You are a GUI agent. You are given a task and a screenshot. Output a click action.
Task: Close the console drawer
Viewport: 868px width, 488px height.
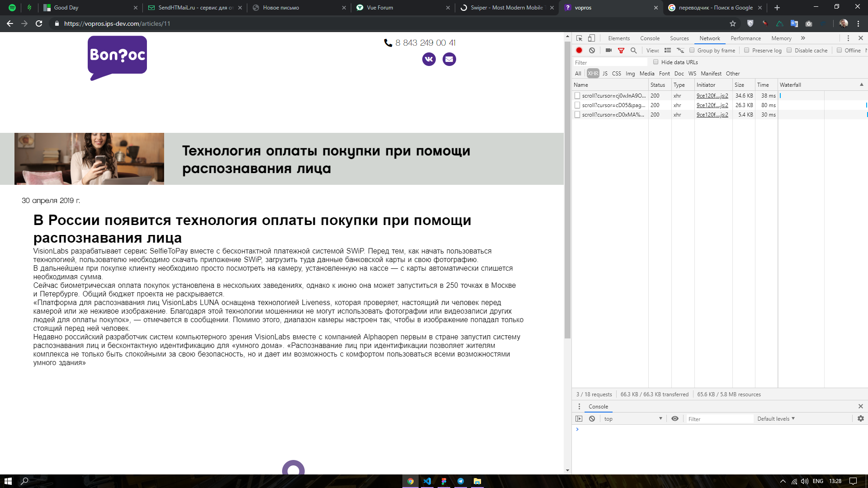pyautogui.click(x=861, y=407)
